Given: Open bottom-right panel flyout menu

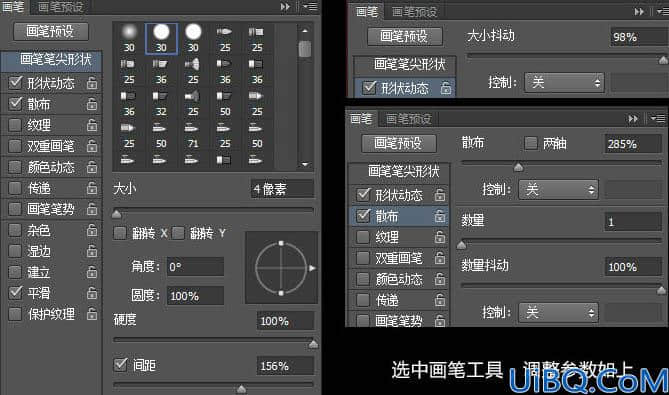Looking at the screenshot, I should tap(658, 119).
